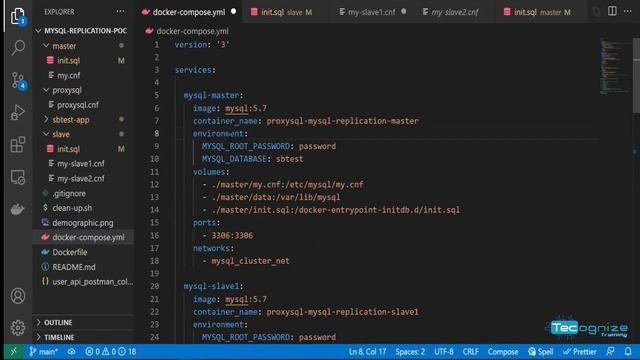Click the notifications bell icon
Image resolution: width=640 pixels, height=360 pixels.
click(628, 351)
